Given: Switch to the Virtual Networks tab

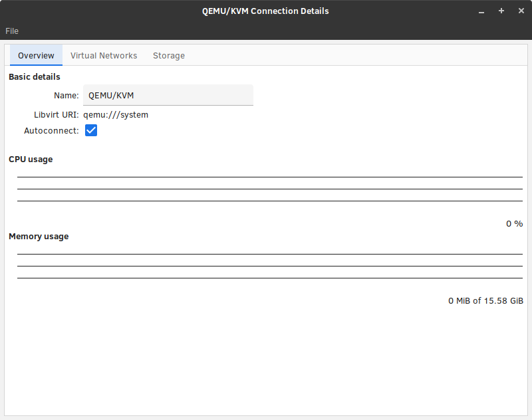Looking at the screenshot, I should coord(104,56).
